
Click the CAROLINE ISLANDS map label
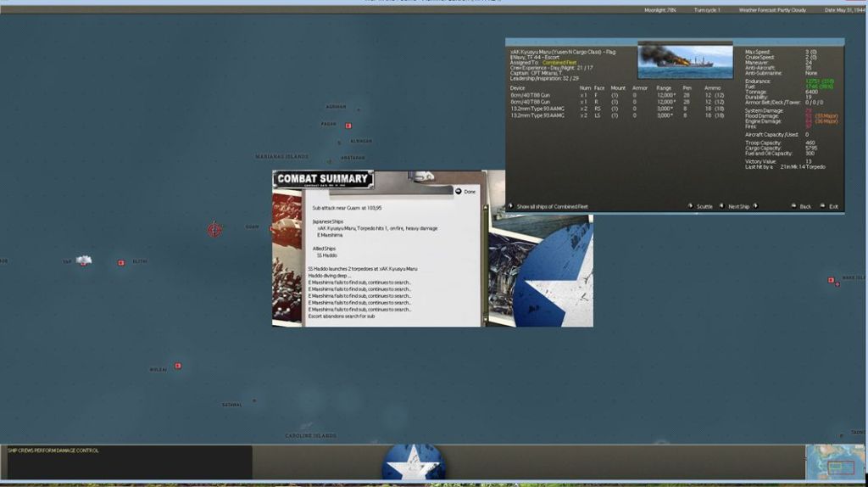click(310, 435)
